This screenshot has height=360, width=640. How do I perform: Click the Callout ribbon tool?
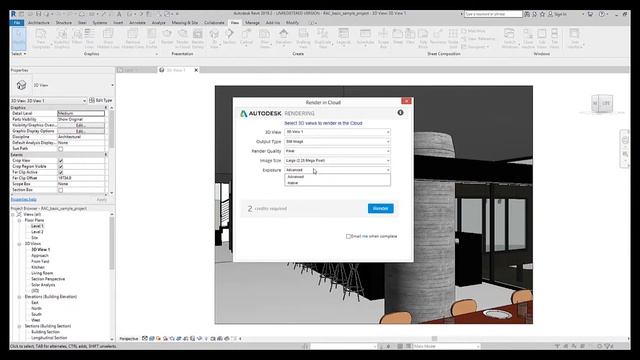pyautogui.click(x=246, y=37)
